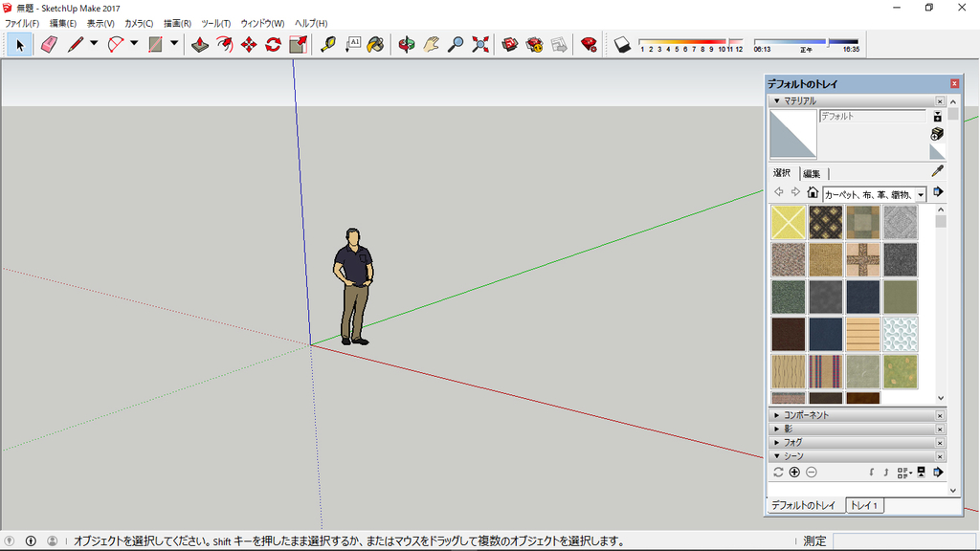Click the デフォルト material name field

click(x=873, y=116)
